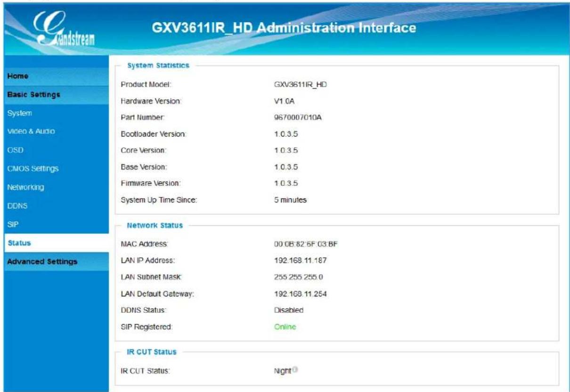Click the IR CUT Status field label
The width and height of the screenshot is (570, 392).
146,371
